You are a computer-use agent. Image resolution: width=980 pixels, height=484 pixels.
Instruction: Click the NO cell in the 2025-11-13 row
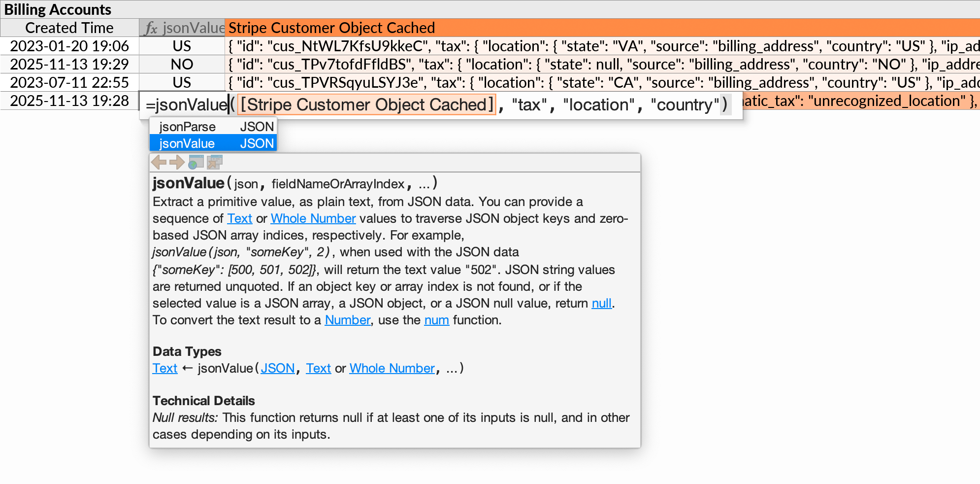tap(182, 64)
